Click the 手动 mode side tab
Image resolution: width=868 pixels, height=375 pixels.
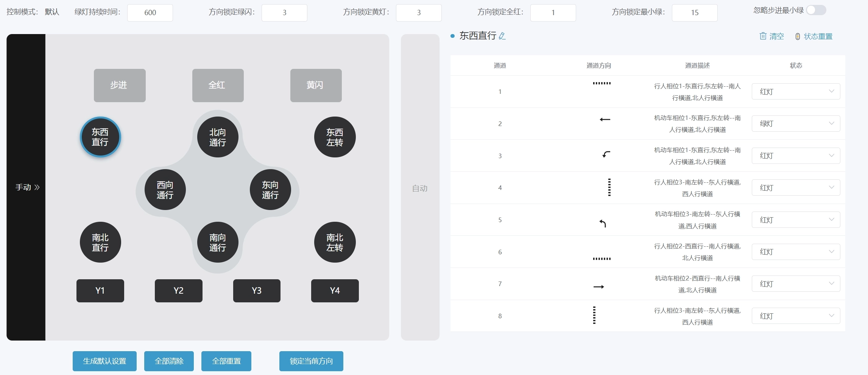click(x=26, y=187)
